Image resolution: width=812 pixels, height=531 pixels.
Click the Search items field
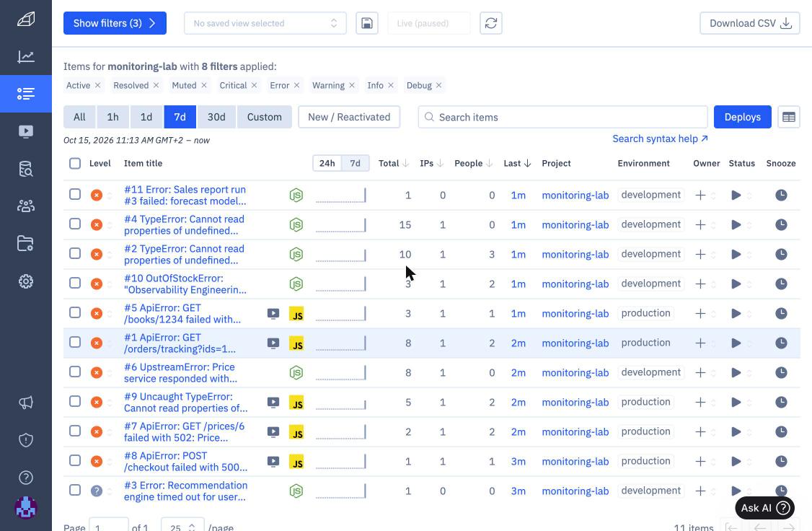pos(563,117)
